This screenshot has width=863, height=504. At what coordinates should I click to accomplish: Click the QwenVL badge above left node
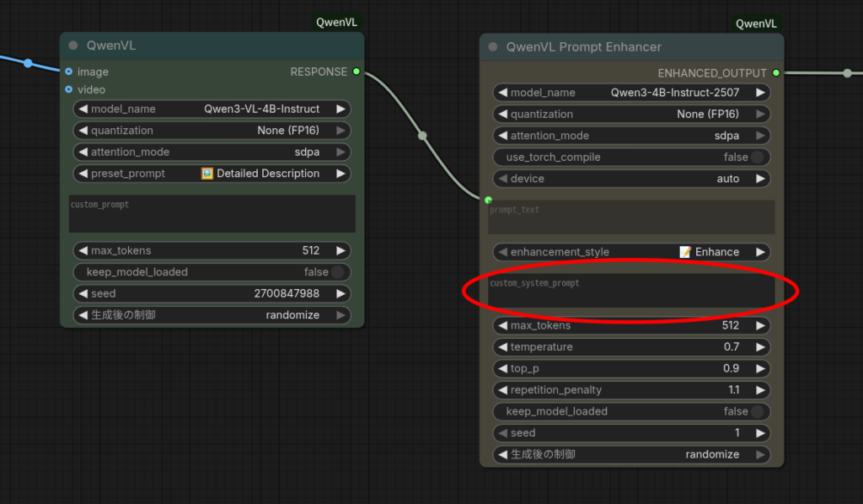coord(336,23)
